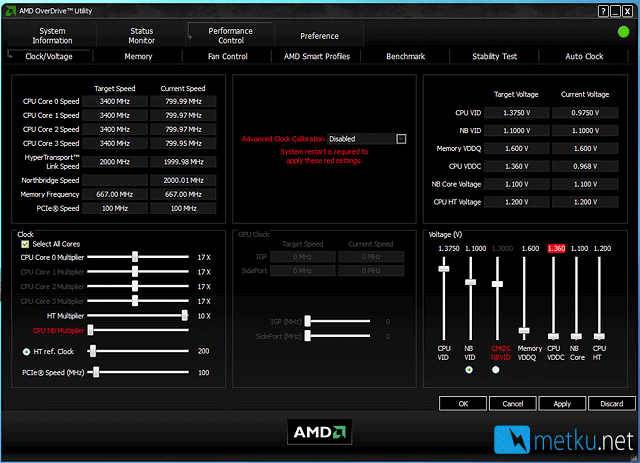640x463 pixels.
Task: Click the CPU Core 2 Multiplier slider handle
Action: 135,286
